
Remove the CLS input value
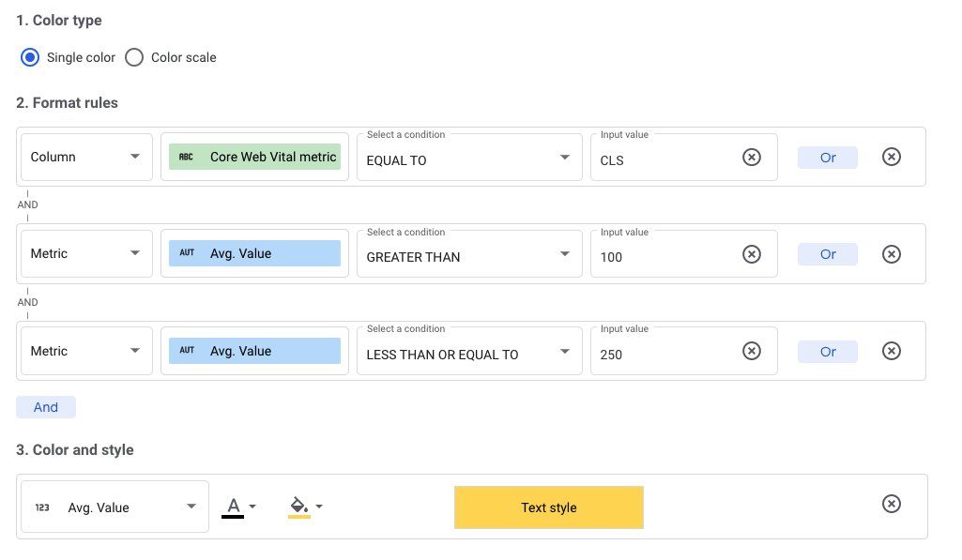751,157
